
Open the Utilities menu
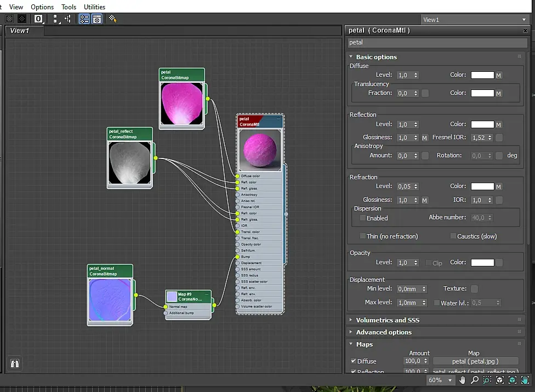(x=94, y=7)
